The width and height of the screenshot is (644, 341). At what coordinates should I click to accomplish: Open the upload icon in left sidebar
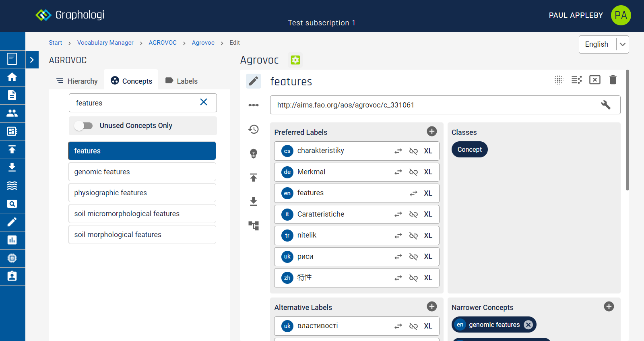12,149
